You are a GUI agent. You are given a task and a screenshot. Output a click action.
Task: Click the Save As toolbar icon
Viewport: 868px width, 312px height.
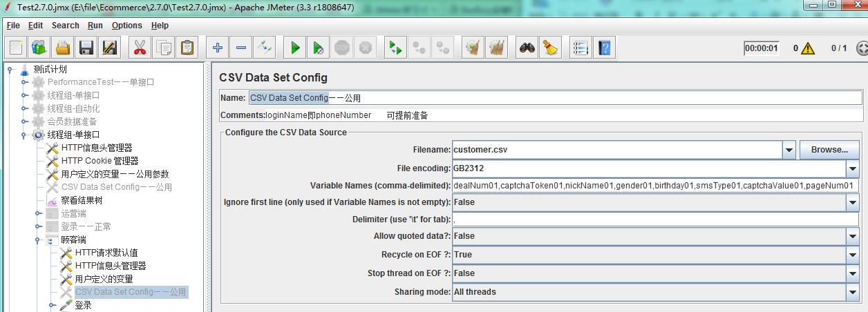109,48
